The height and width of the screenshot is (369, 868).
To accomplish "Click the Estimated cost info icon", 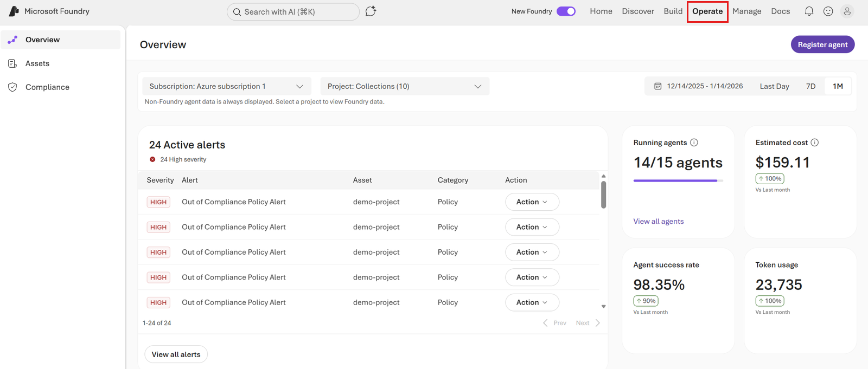I will (814, 143).
